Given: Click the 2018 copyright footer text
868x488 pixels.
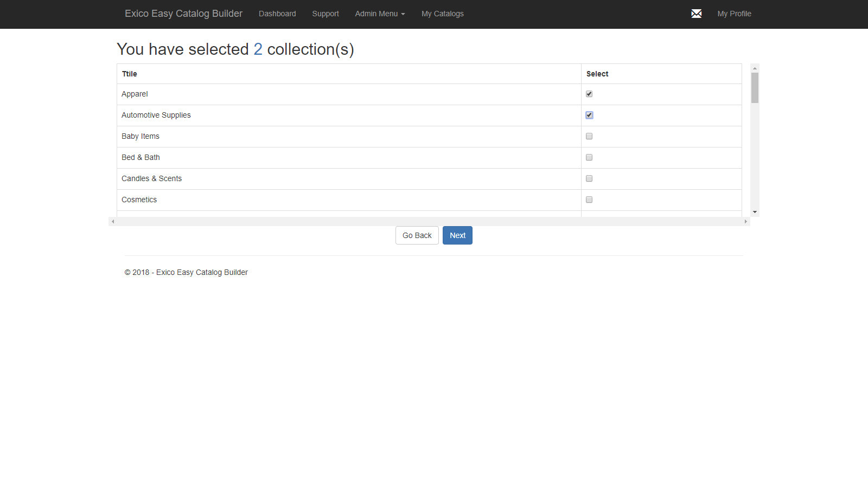Looking at the screenshot, I should [x=186, y=272].
